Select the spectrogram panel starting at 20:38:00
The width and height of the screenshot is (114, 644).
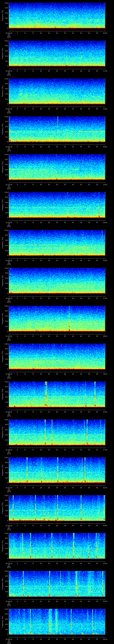57,356
